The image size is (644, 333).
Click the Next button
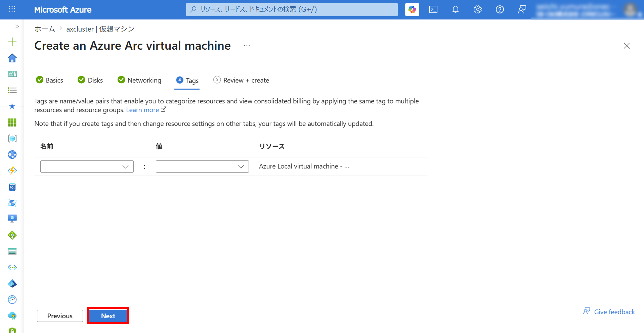[108, 316]
